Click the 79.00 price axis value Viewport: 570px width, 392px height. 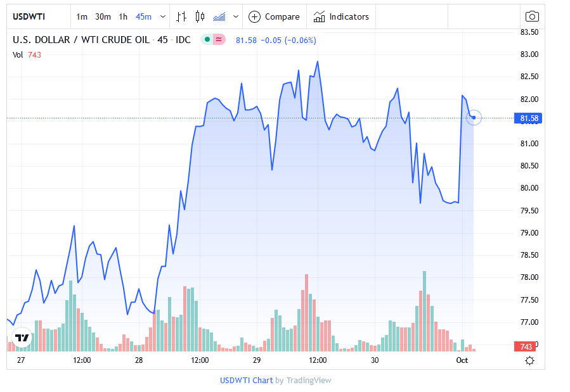[529, 233]
